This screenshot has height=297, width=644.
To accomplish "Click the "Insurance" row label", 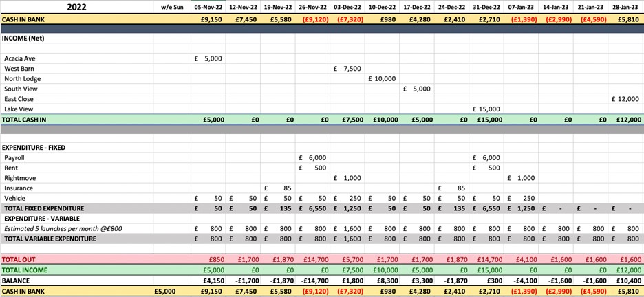I will (x=19, y=188).
